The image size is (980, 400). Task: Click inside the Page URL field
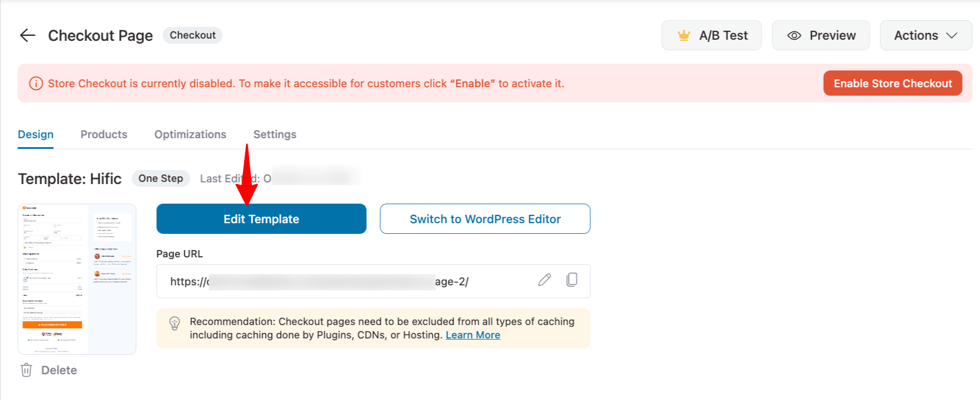point(336,281)
